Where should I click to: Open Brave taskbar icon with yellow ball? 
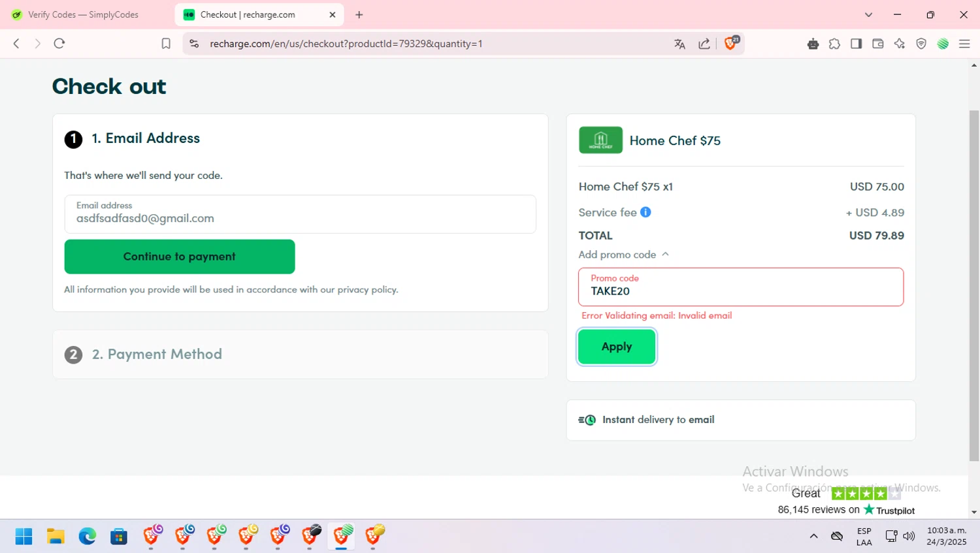(373, 536)
